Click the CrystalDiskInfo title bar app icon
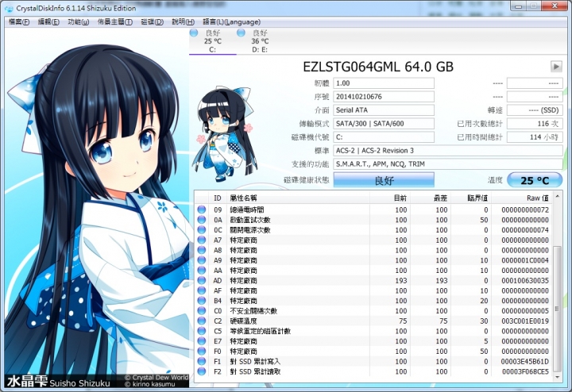This screenshot has width=572, height=392. point(9,8)
